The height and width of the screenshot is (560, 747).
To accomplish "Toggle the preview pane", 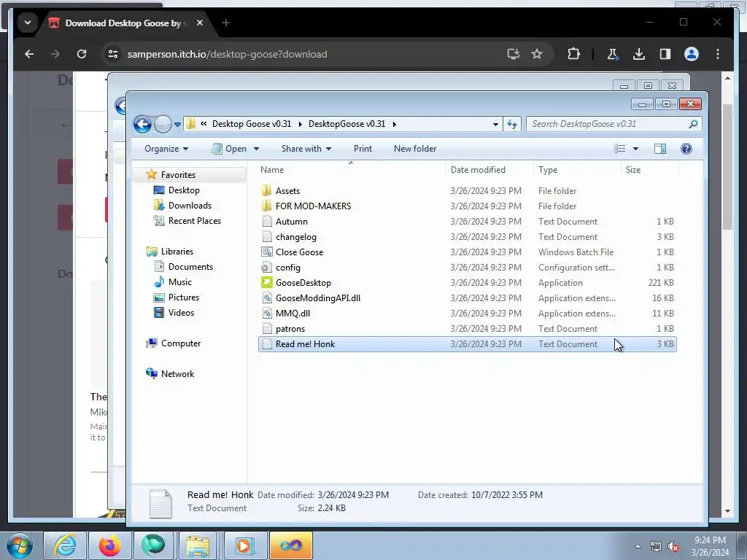I will (x=659, y=149).
